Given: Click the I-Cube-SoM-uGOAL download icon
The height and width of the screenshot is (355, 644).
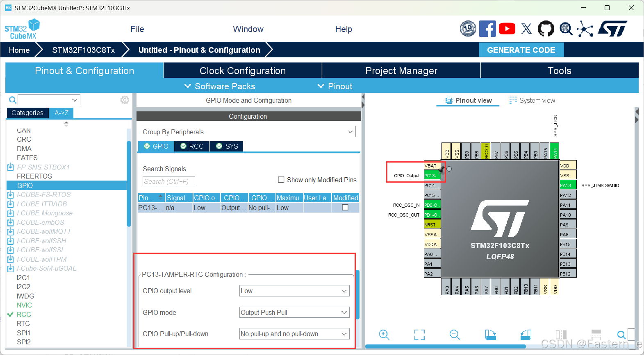Looking at the screenshot, I should pyautogui.click(x=11, y=268).
